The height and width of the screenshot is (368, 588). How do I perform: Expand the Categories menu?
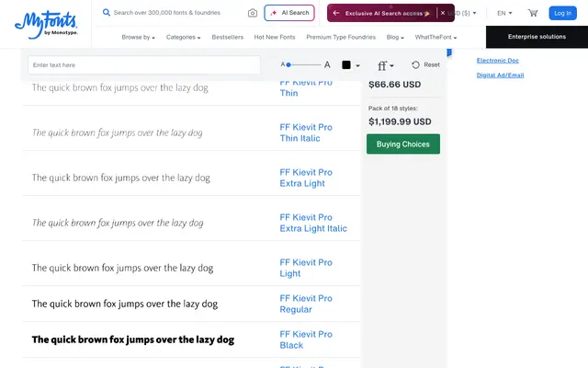(x=183, y=37)
